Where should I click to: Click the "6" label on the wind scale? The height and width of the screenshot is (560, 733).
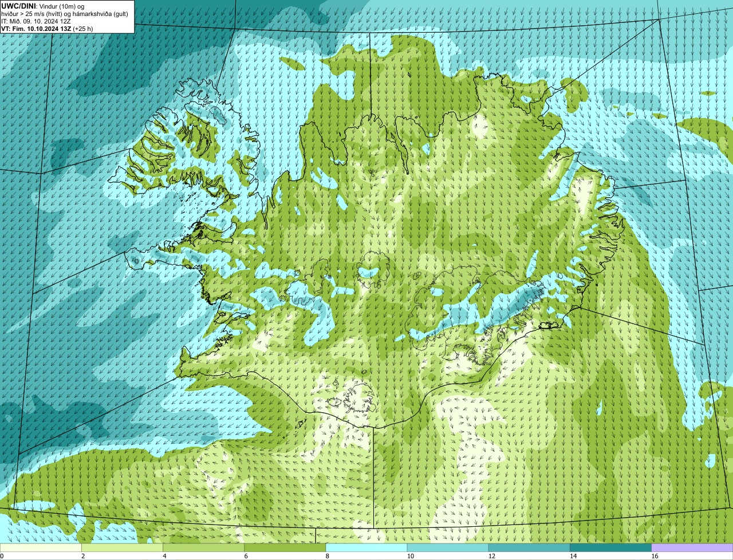[x=246, y=556]
